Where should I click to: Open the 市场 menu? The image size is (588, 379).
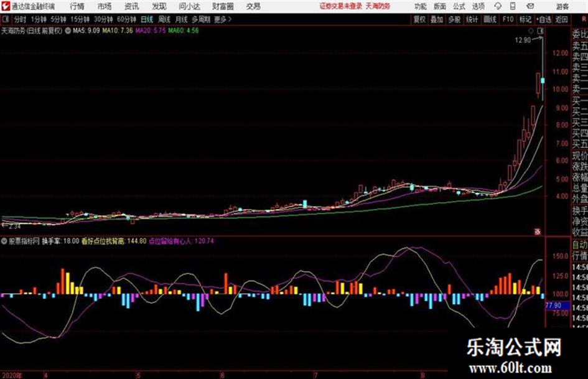pyautogui.click(x=105, y=6)
